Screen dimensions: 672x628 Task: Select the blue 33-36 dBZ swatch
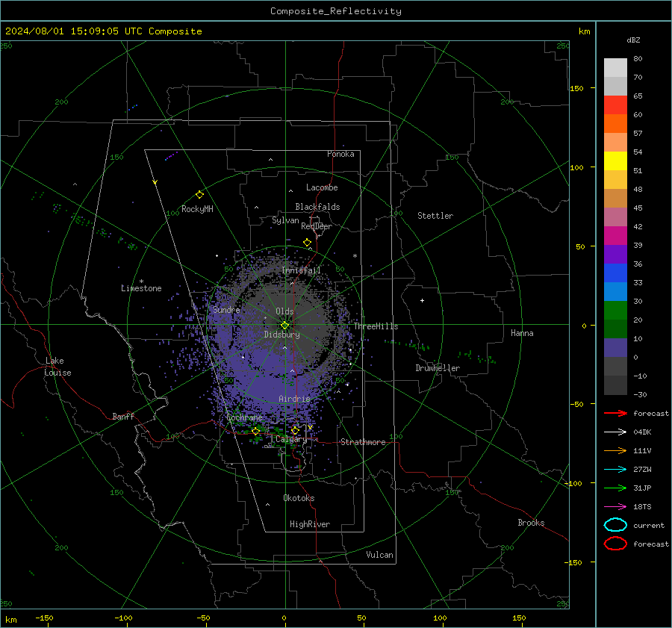615,273
